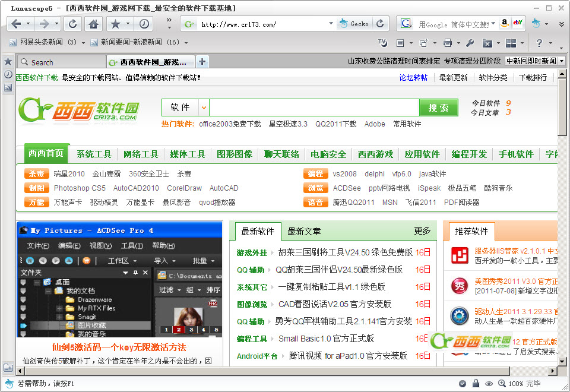The height and width of the screenshot is (392, 570).
Task: Click the new tab plus button
Action: pos(202,62)
